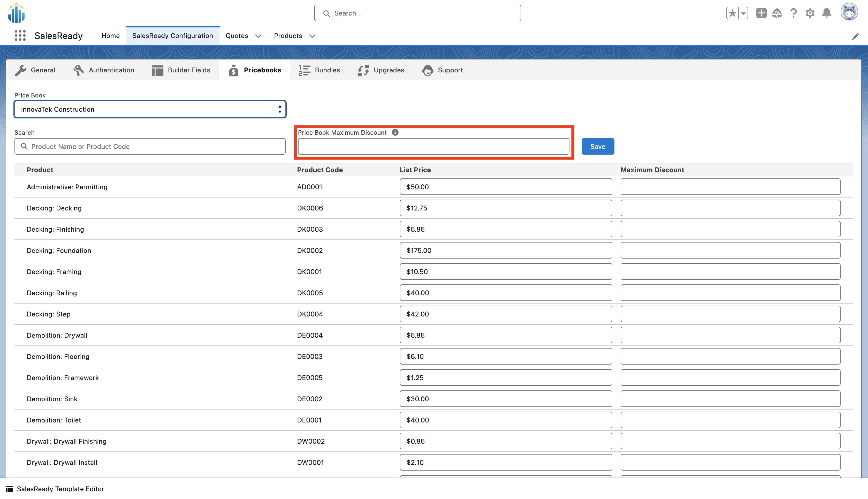Open the App Launcher grid icon

20,36
